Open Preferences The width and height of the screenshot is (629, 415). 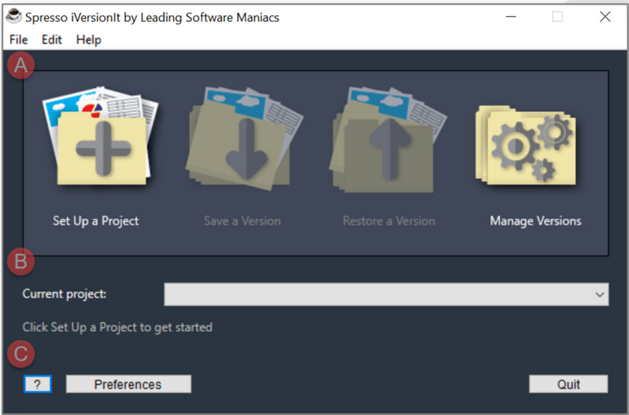tap(128, 384)
